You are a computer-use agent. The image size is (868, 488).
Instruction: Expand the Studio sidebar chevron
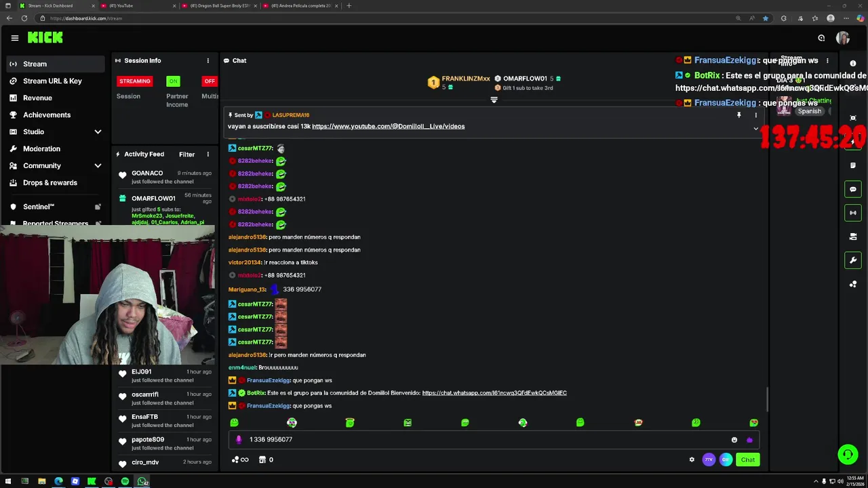(98, 131)
